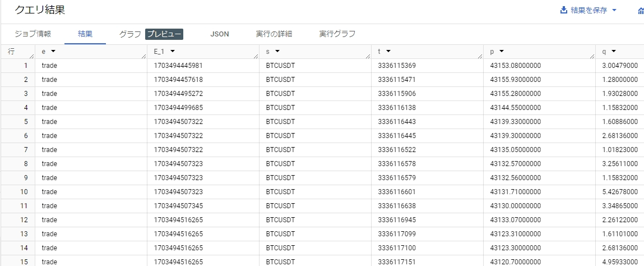Click the クエリ結果 heading
Screen dimensions: 644x266
[x=39, y=10]
